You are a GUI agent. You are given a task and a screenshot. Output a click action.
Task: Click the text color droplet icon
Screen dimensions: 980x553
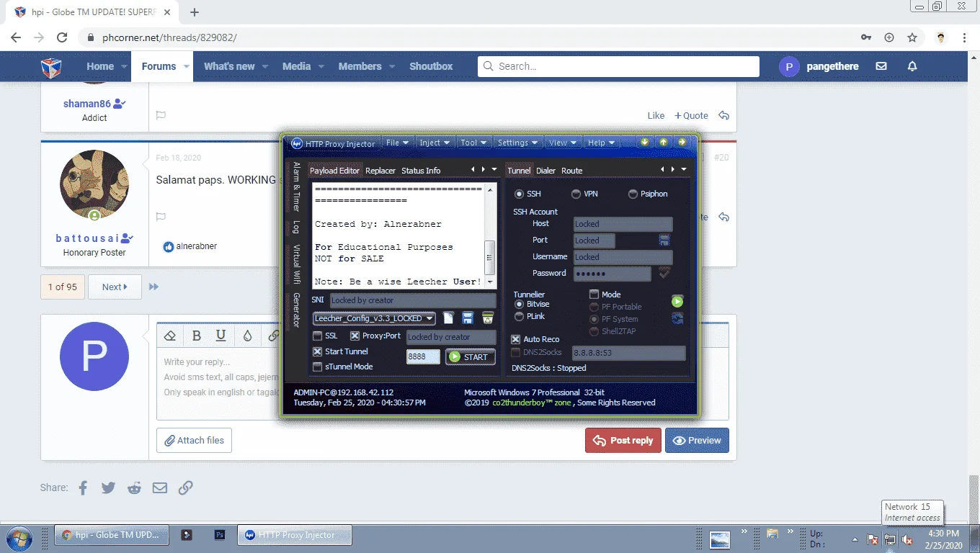[x=247, y=336]
